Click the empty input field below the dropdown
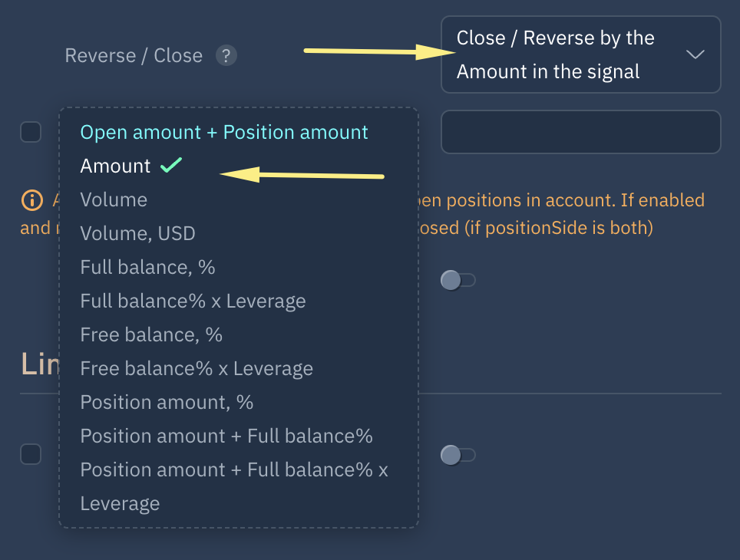Screen dimensions: 740x560 click(580, 132)
